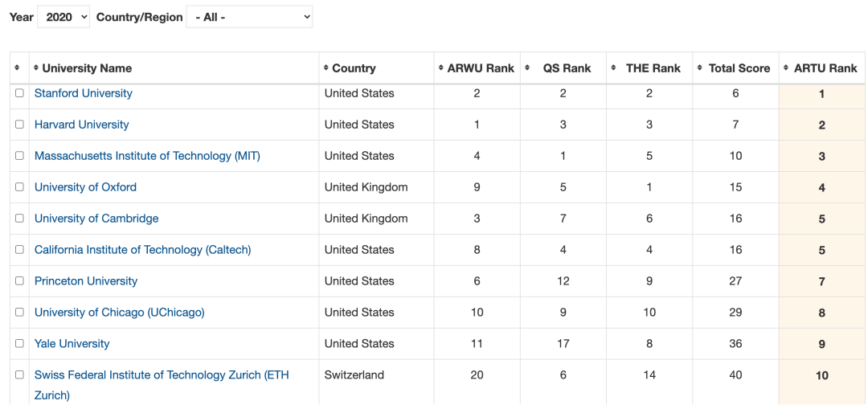
Task: Sort by Country column sort icon
Action: pos(326,68)
